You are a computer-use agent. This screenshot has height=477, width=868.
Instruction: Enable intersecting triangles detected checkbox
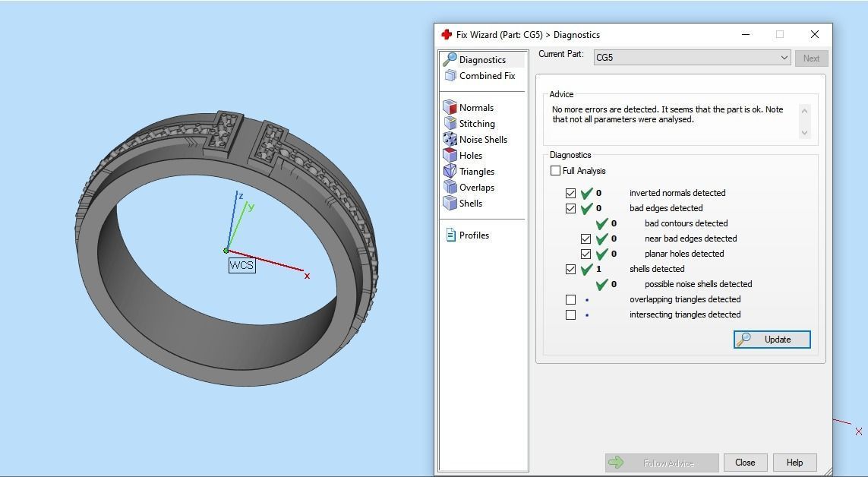coord(571,315)
